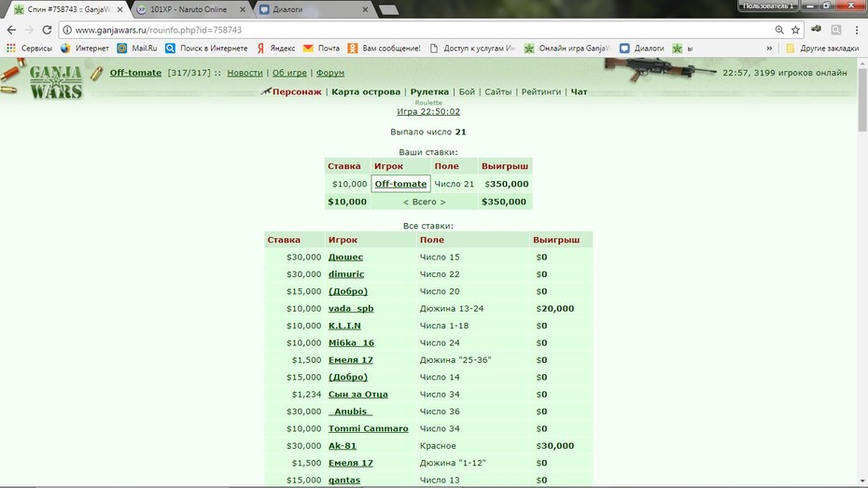Click the $350,000 winnings in Число 21 row
Screen dimensions: 868x488
point(507,184)
